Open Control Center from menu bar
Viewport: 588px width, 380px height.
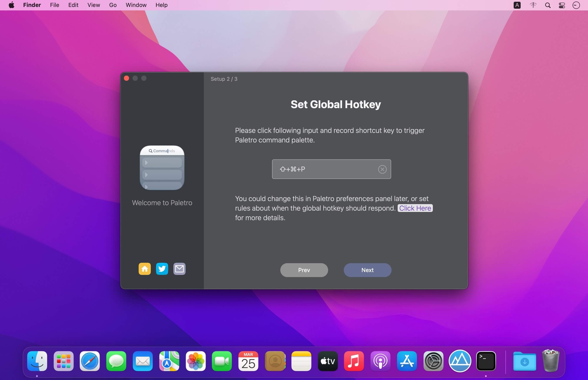coord(562,5)
